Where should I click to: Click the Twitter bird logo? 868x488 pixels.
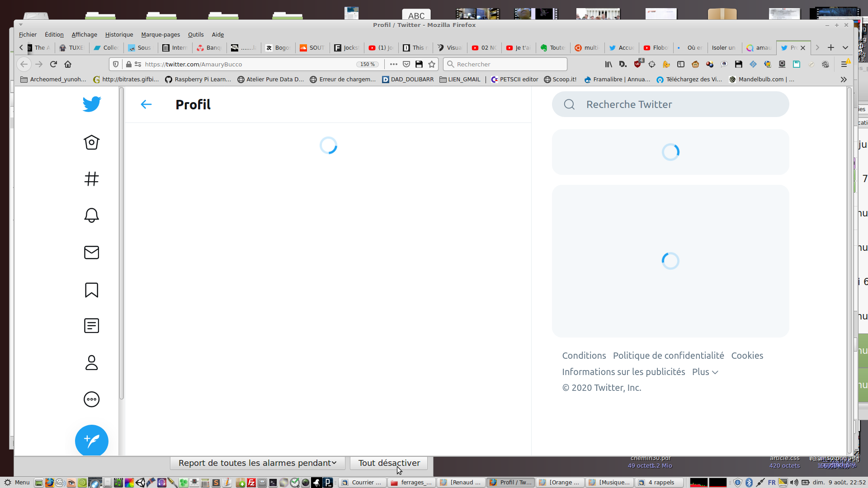[92, 104]
